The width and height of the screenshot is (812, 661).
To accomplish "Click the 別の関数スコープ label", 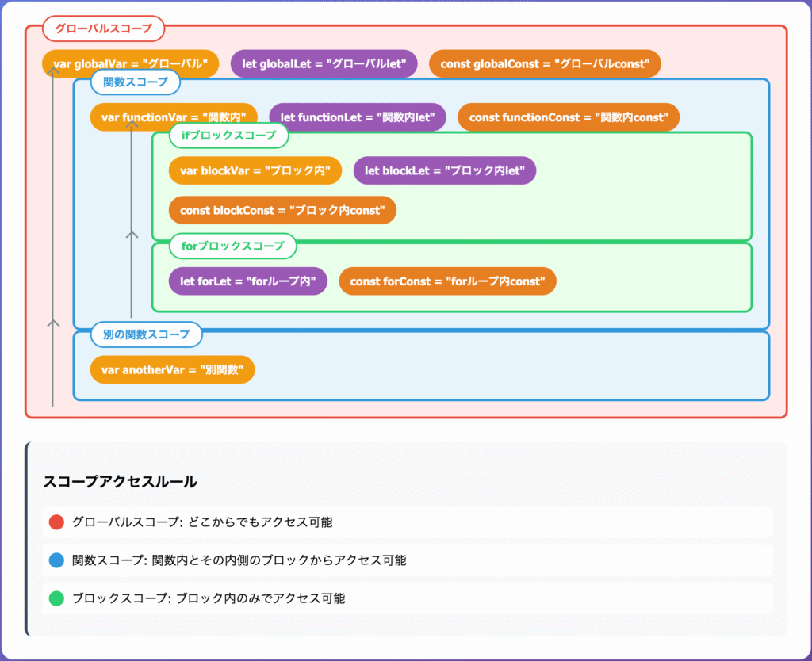I will pos(146,334).
